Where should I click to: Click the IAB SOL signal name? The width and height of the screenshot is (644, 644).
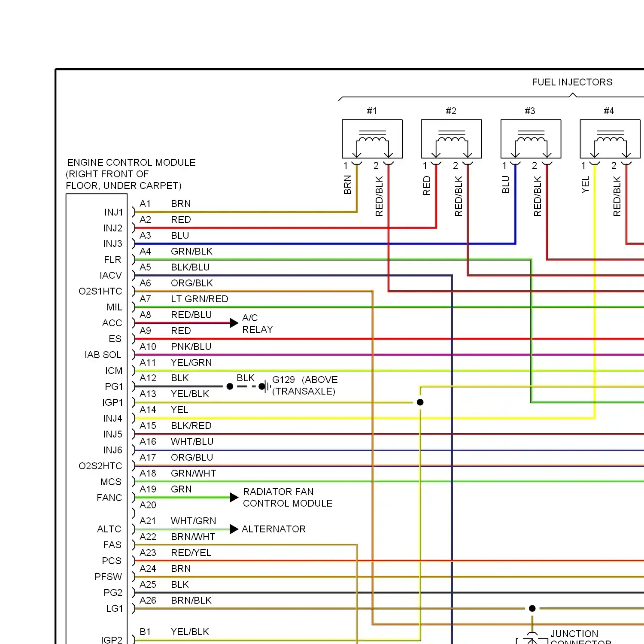(x=103, y=355)
